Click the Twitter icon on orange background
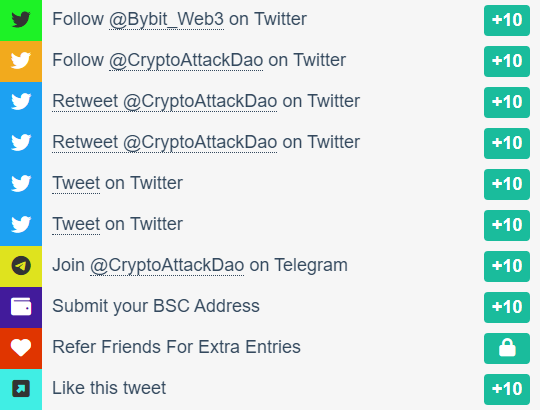The width and height of the screenshot is (540, 410). coord(21,61)
